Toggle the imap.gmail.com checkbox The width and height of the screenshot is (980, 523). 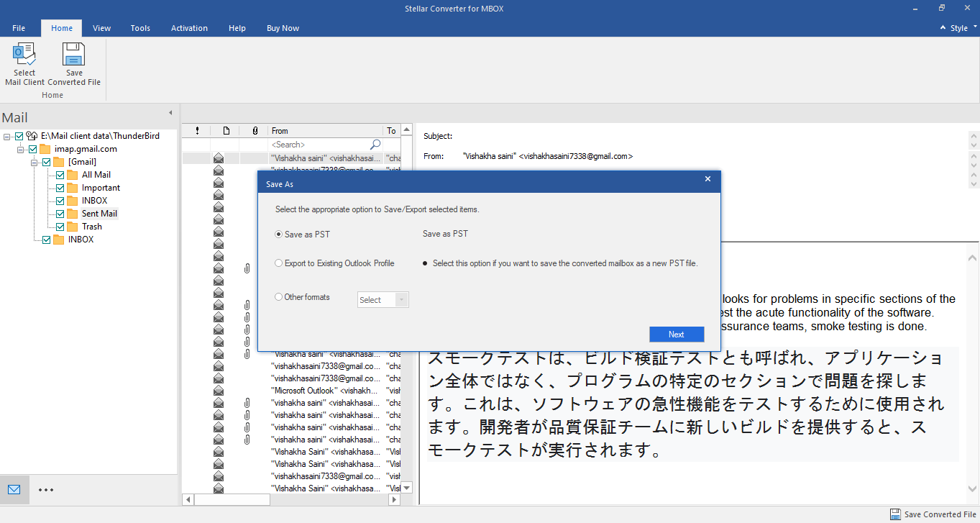[33, 149]
